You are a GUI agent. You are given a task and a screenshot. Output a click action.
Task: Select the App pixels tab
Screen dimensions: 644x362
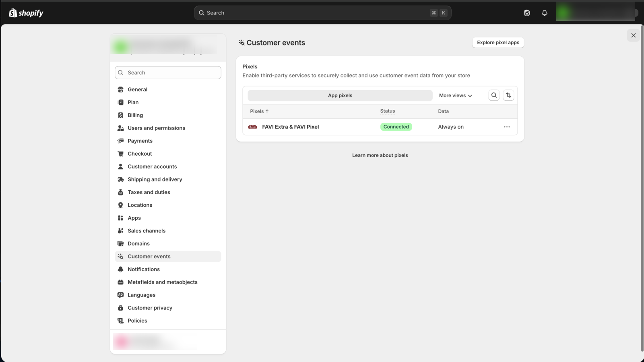click(340, 95)
